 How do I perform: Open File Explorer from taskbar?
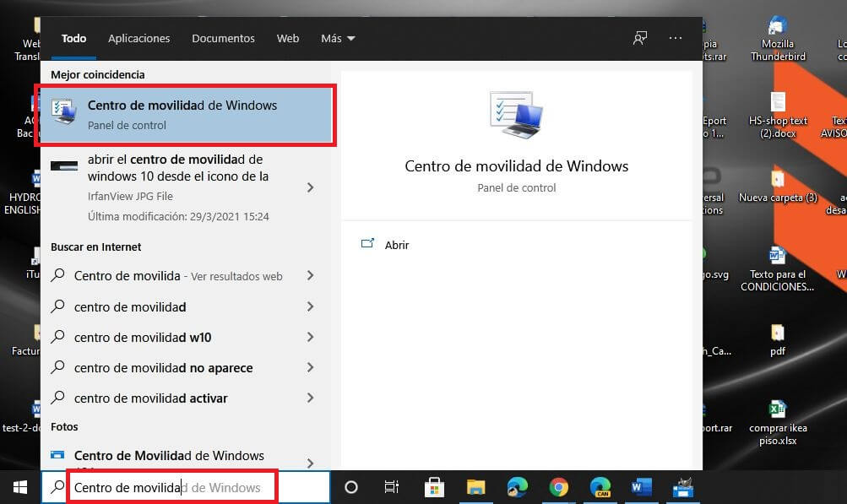[x=476, y=487]
